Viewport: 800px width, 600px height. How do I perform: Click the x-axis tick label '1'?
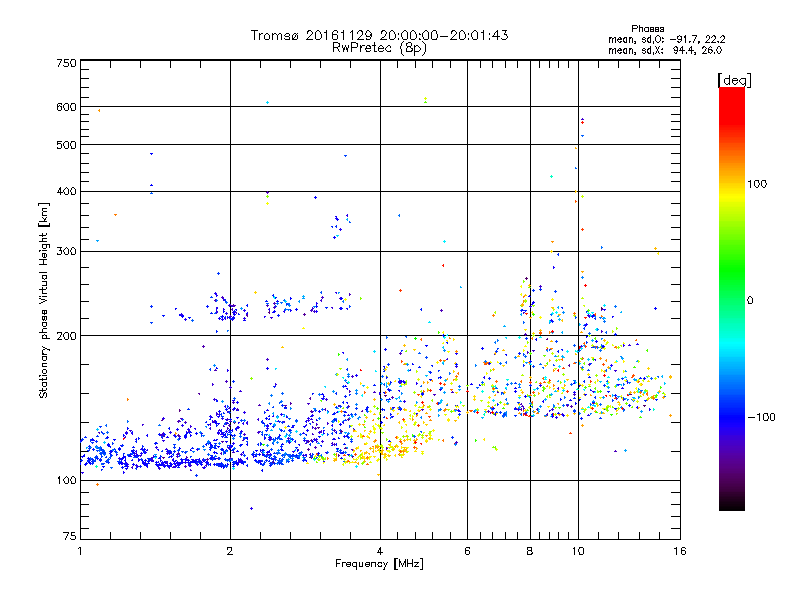[x=80, y=551]
